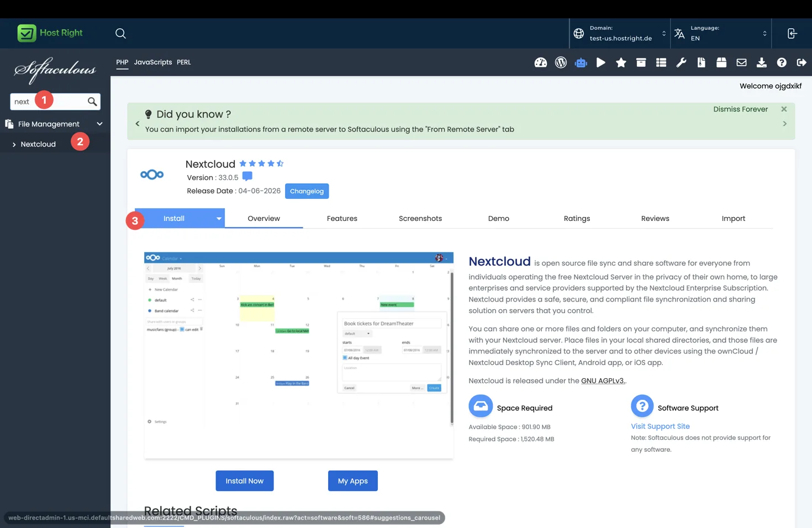The width and height of the screenshot is (812, 528).
Task: Click the magnifier in the sidebar search box
Action: coord(92,102)
